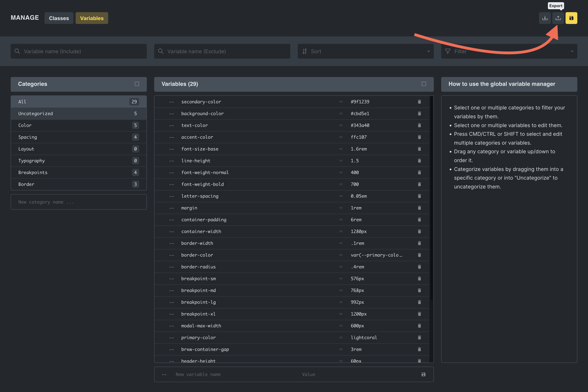
Task: Open the Sort dropdown
Action: (365, 51)
